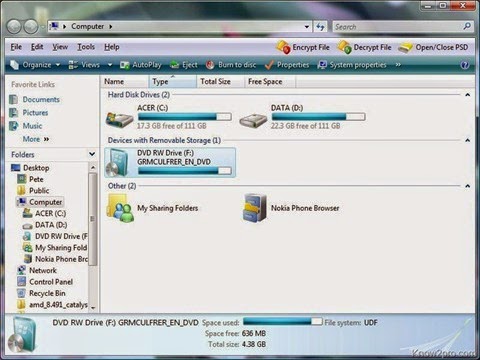The width and height of the screenshot is (480, 360).
Task: Click the blue Help question mark icon
Action: click(465, 65)
